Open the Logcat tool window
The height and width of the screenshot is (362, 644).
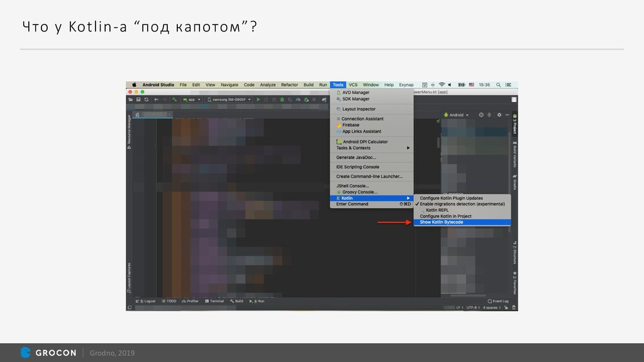(x=146, y=301)
